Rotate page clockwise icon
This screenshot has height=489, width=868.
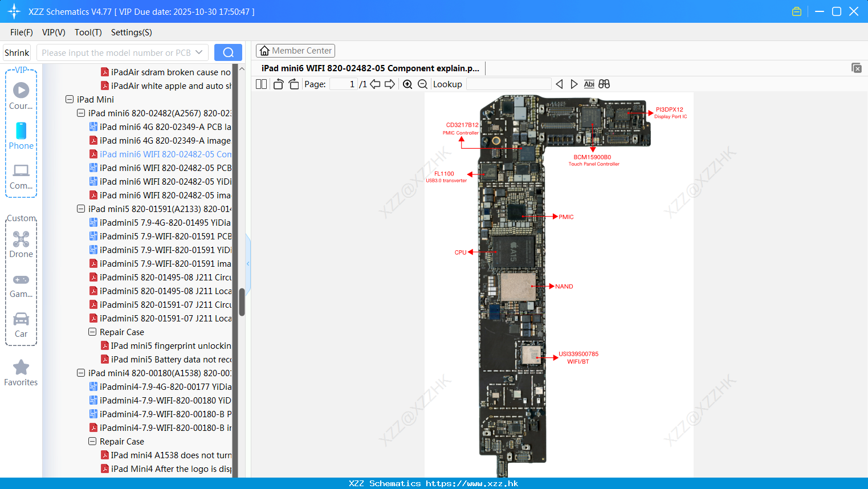(294, 84)
